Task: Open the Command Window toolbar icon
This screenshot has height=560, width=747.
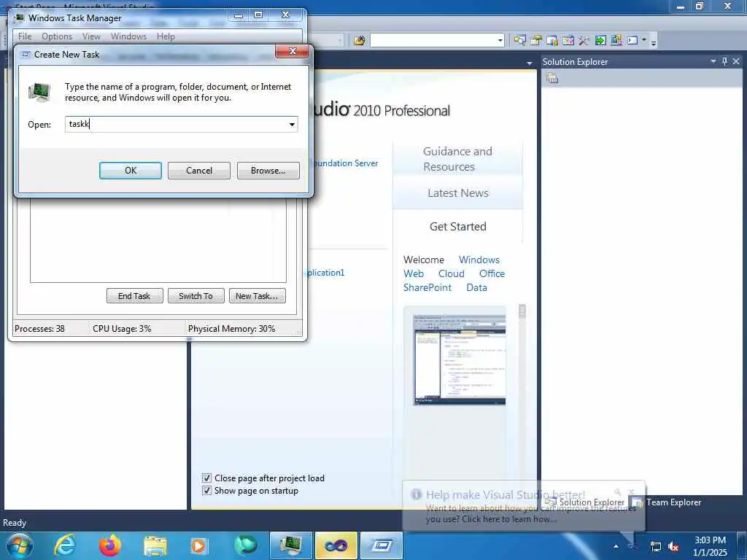Action: coord(632,41)
